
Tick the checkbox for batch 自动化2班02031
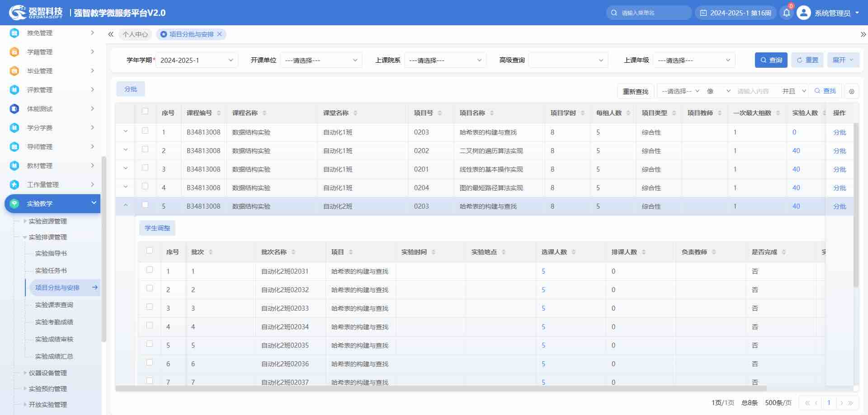click(x=150, y=270)
